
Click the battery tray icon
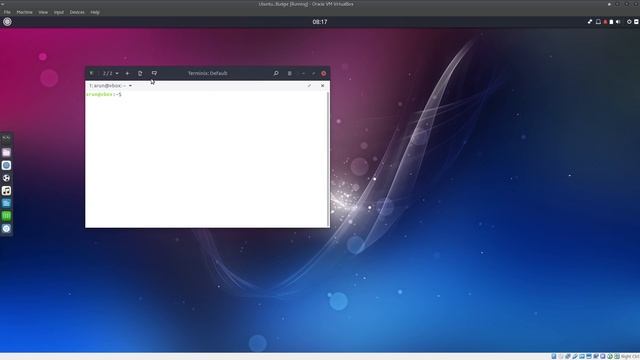click(611, 22)
